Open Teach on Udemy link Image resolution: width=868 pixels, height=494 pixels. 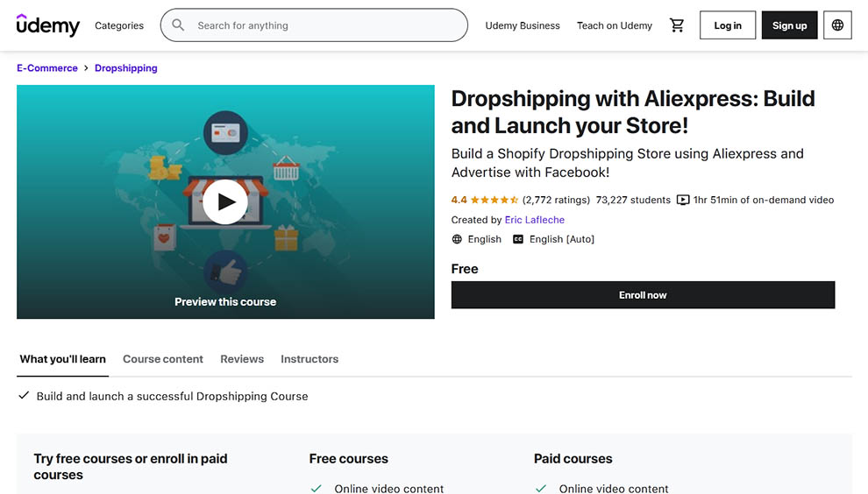(615, 25)
